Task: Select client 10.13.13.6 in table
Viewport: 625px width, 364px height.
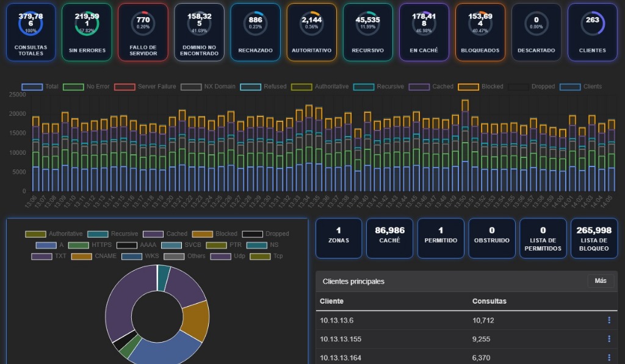Action: (337, 320)
